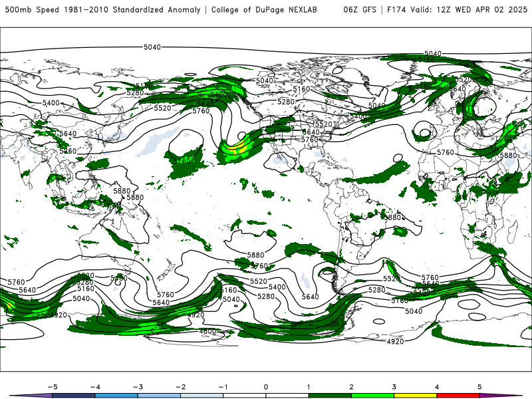Screen dimensions: 532x399
Task: Click the '06Z GFS' model run label
Action: click(x=360, y=10)
